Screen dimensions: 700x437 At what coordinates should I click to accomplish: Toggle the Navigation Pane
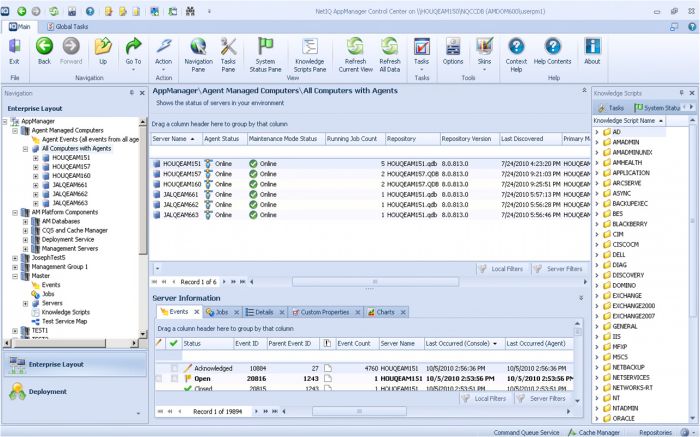(x=198, y=54)
